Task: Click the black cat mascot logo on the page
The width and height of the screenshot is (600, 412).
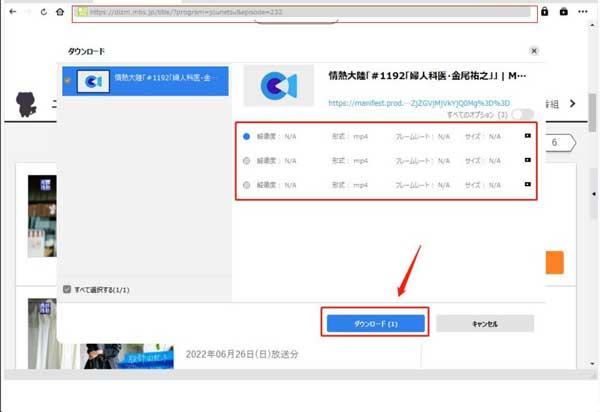Action: click(26, 104)
